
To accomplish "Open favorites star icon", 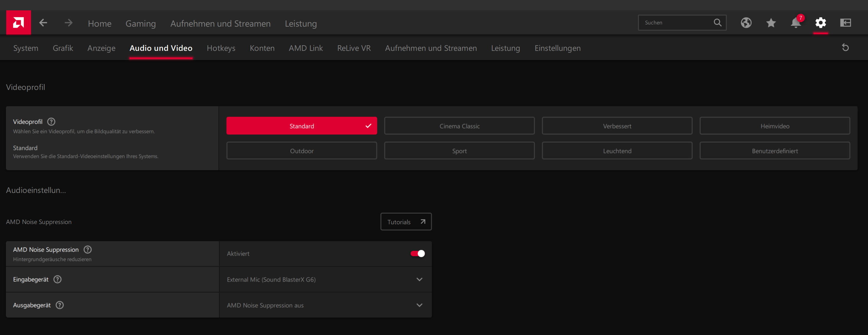I will (x=771, y=22).
